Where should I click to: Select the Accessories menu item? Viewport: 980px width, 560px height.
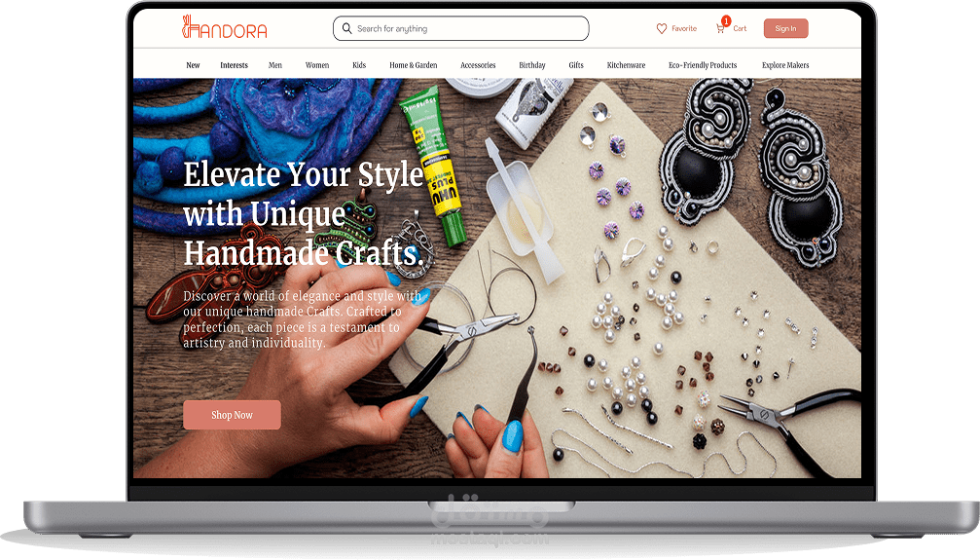478,65
